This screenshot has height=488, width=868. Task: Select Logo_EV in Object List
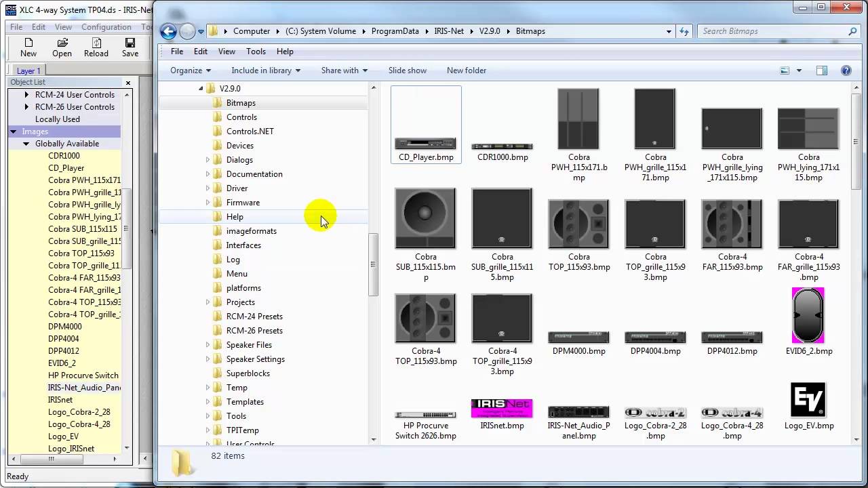(64, 436)
